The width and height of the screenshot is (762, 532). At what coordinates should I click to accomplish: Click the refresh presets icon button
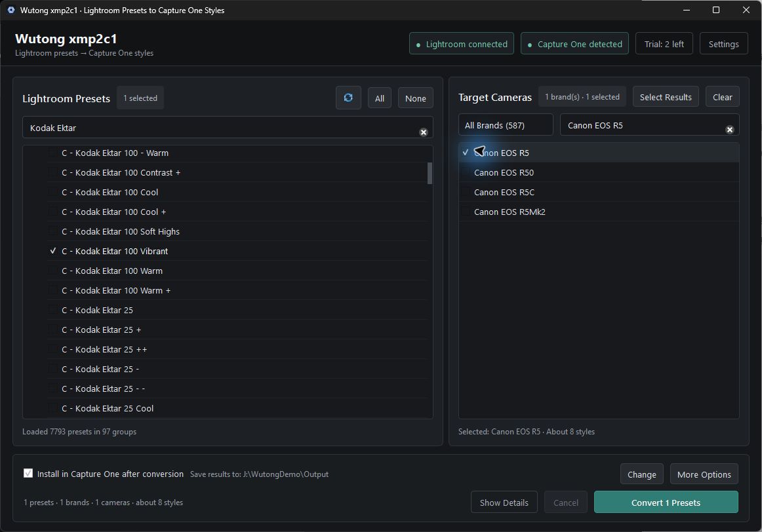tap(348, 98)
